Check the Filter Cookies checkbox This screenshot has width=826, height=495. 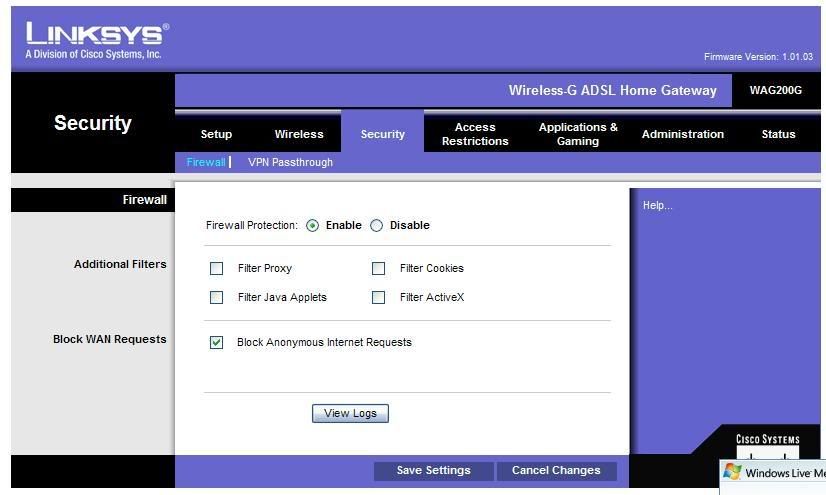tap(378, 269)
